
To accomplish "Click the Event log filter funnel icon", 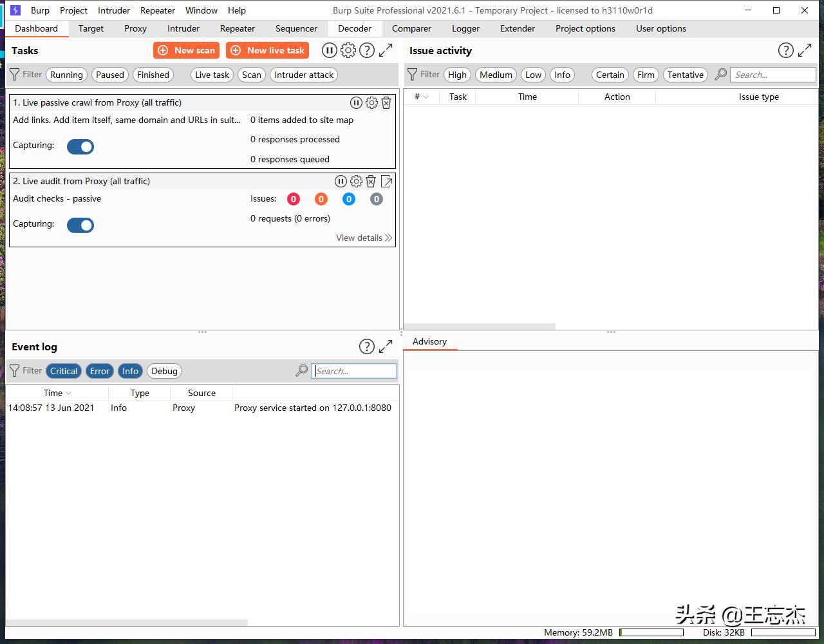I will click(x=14, y=371).
